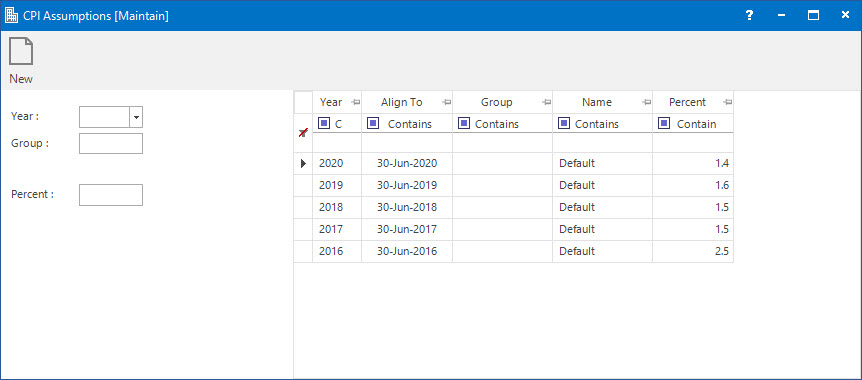
Task: Open Name column filter condition selector
Action: (563, 124)
